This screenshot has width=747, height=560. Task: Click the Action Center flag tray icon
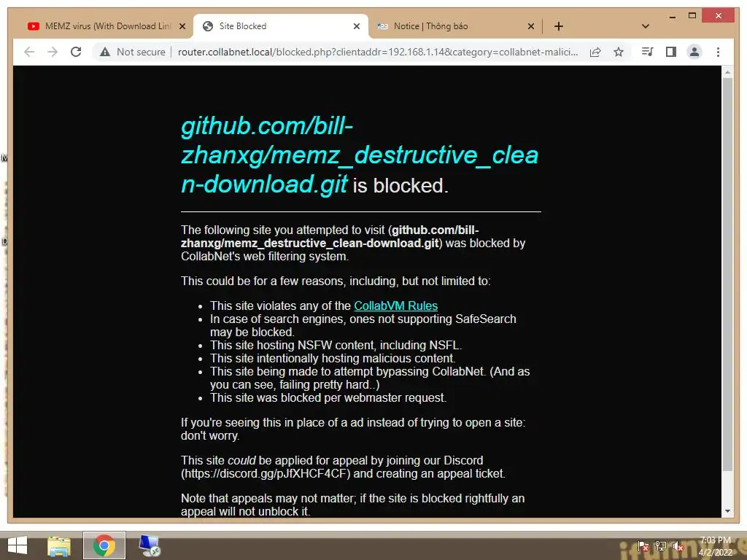tap(643, 546)
